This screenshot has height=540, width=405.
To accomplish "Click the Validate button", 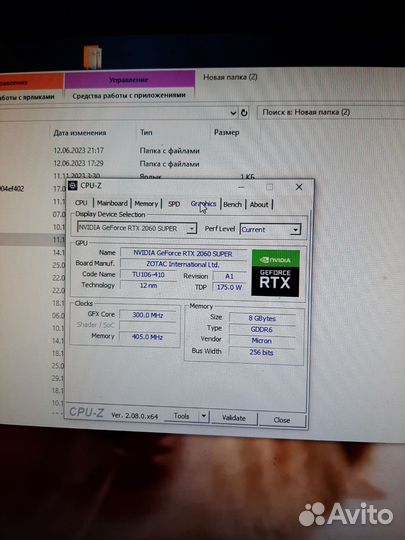I will [x=234, y=418].
